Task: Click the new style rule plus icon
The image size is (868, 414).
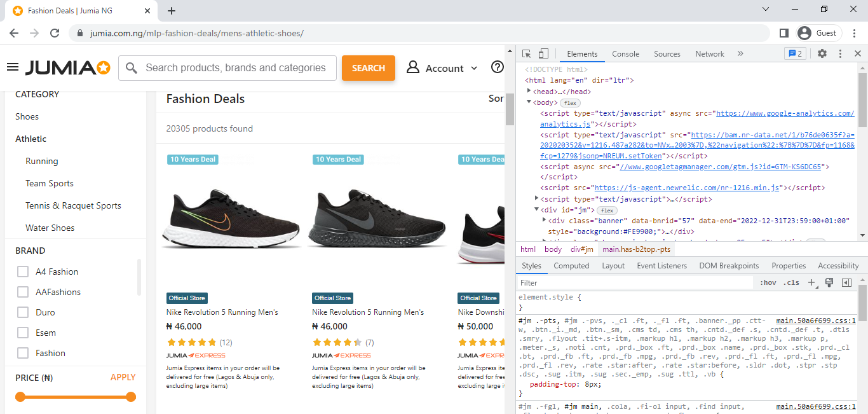Action: pyautogui.click(x=811, y=283)
